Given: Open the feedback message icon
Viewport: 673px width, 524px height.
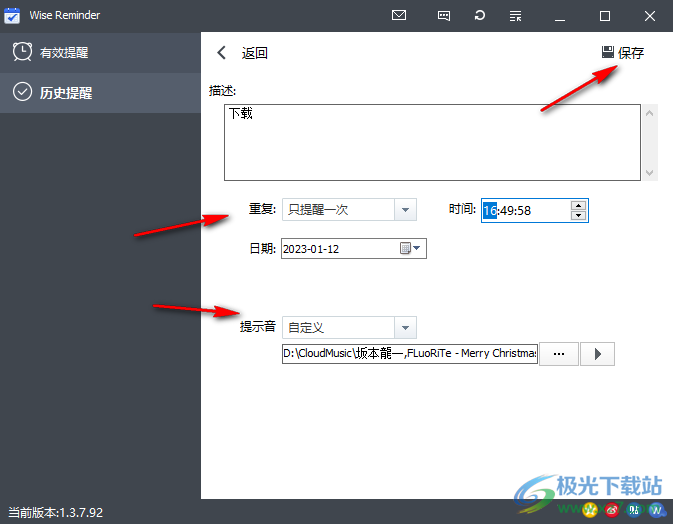Looking at the screenshot, I should point(443,16).
